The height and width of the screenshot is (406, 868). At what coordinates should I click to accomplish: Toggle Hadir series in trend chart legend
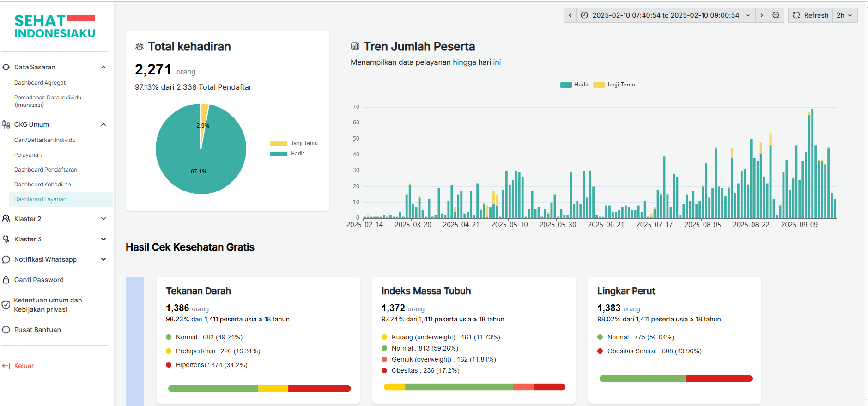pyautogui.click(x=575, y=85)
